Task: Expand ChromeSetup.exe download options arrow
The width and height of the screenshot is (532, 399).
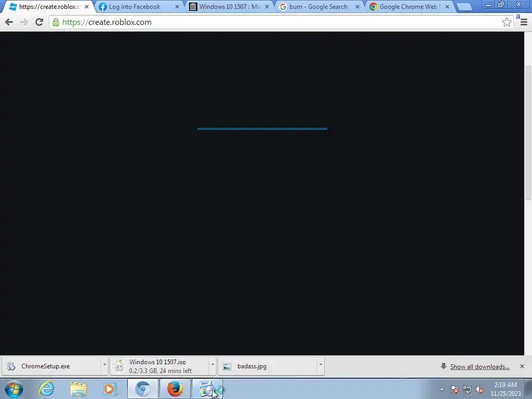Action: click(104, 365)
